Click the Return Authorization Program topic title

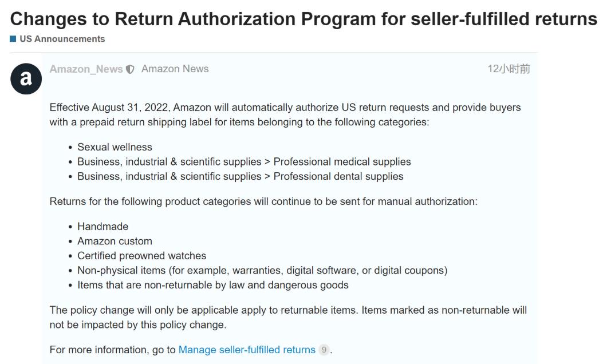pos(303,19)
